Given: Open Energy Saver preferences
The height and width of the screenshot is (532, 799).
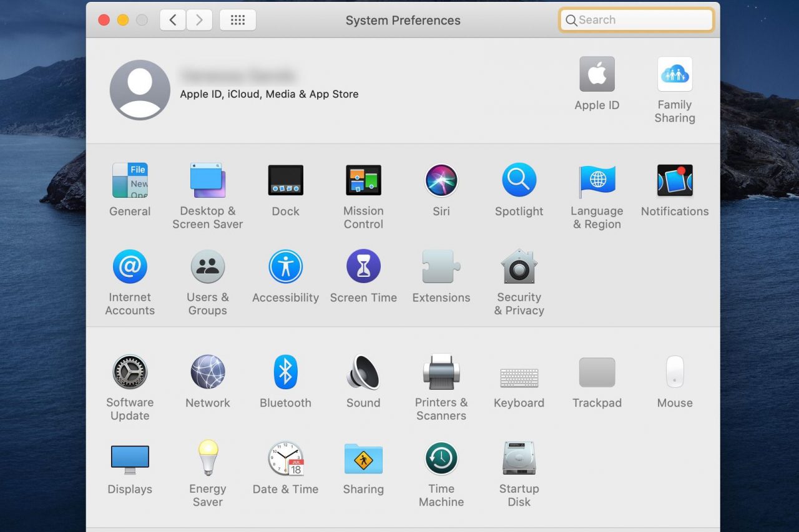Looking at the screenshot, I should (207, 458).
